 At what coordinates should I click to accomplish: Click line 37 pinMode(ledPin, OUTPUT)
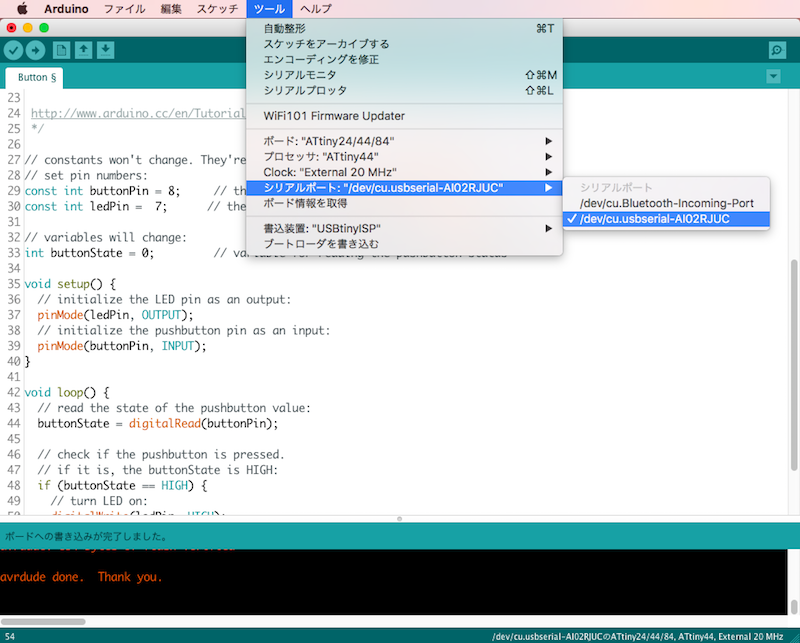pos(115,315)
